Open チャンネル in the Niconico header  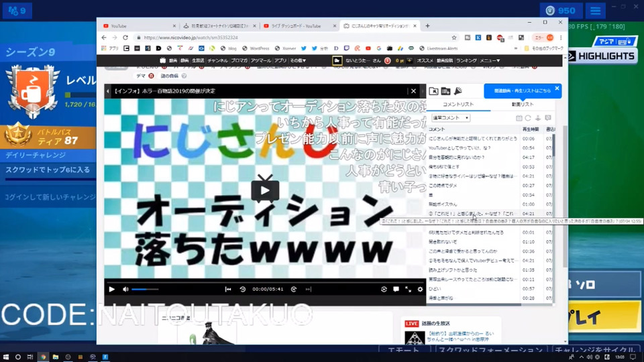coord(217,60)
